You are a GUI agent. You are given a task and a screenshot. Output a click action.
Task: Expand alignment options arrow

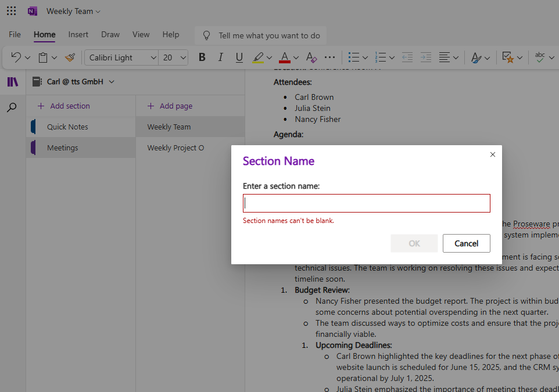pyautogui.click(x=456, y=57)
